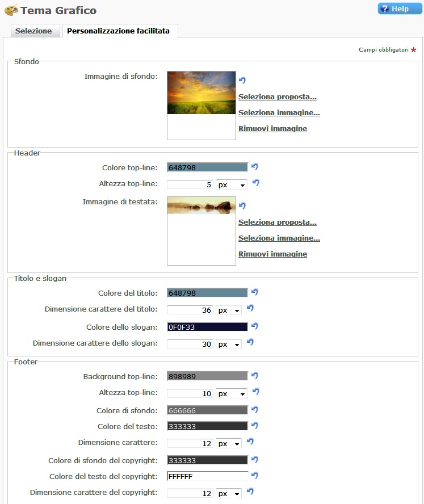Open Footer Altezza top-line unit dropdown
The width and height of the screenshot is (424, 504).
pyautogui.click(x=232, y=394)
